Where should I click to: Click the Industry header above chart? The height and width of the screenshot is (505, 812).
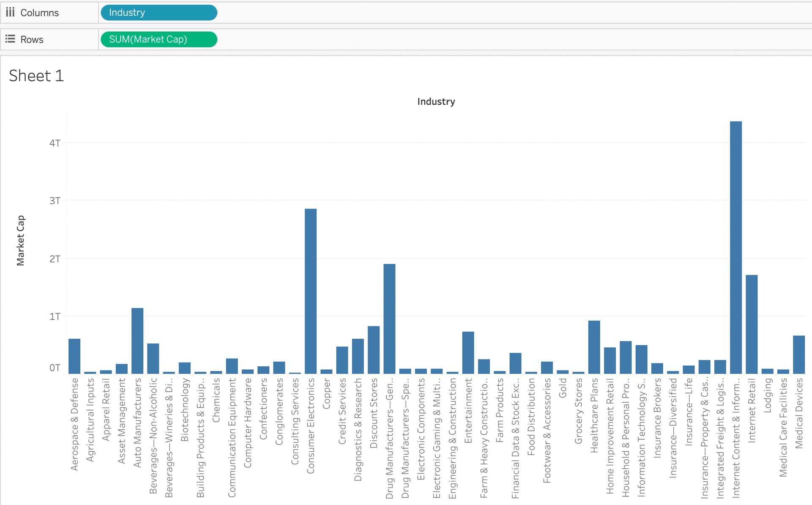click(x=436, y=102)
